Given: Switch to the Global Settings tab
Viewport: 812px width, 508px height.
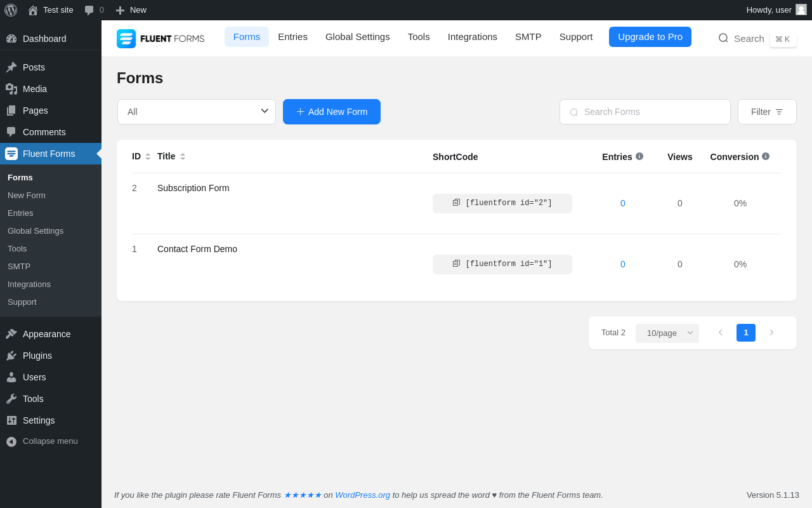Looking at the screenshot, I should [x=358, y=37].
